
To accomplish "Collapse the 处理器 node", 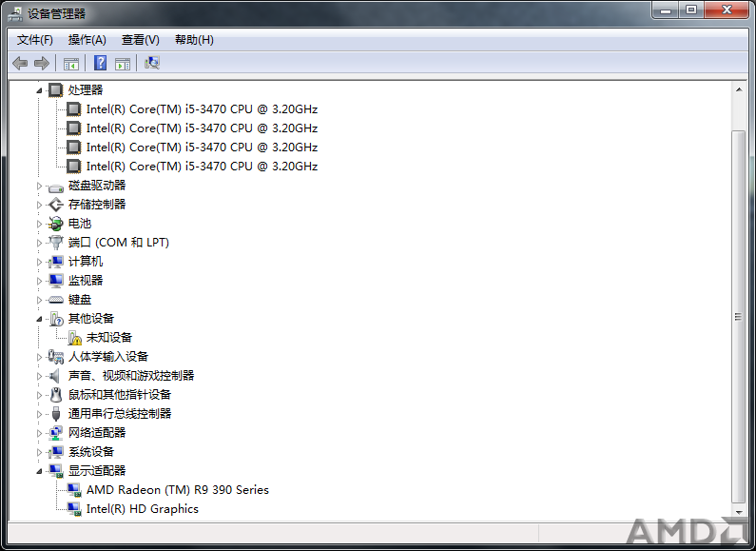I will (39, 90).
